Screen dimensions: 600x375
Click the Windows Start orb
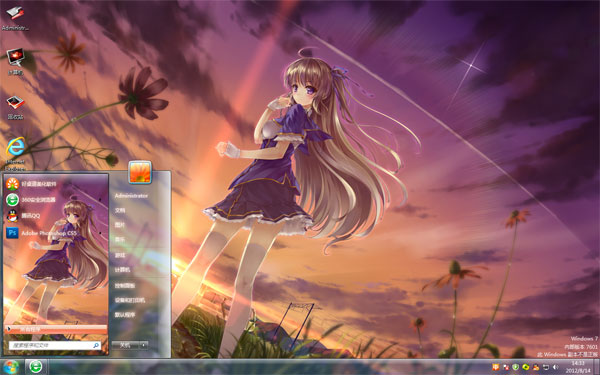11,367
